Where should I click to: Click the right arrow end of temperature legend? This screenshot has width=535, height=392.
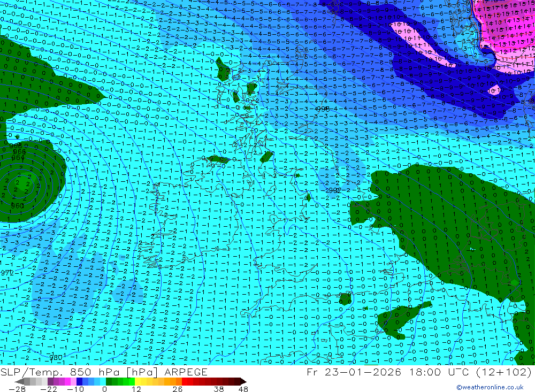click(x=242, y=381)
